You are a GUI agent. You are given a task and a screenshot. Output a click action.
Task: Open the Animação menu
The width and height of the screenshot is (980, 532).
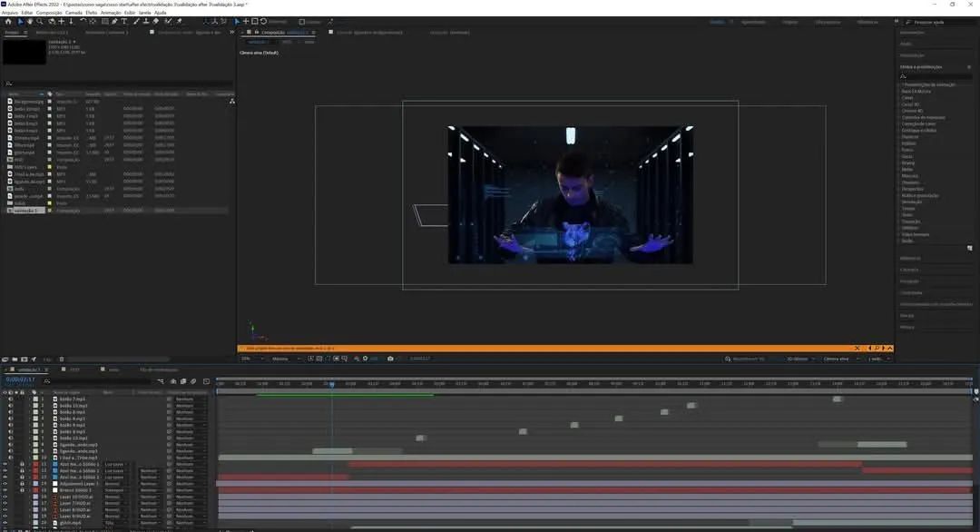[x=111, y=13]
